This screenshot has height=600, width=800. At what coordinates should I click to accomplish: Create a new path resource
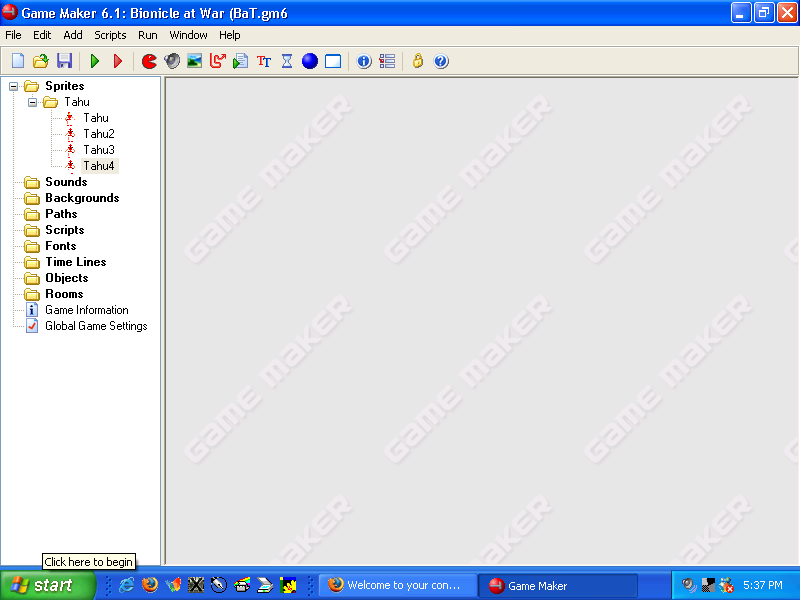(218, 61)
